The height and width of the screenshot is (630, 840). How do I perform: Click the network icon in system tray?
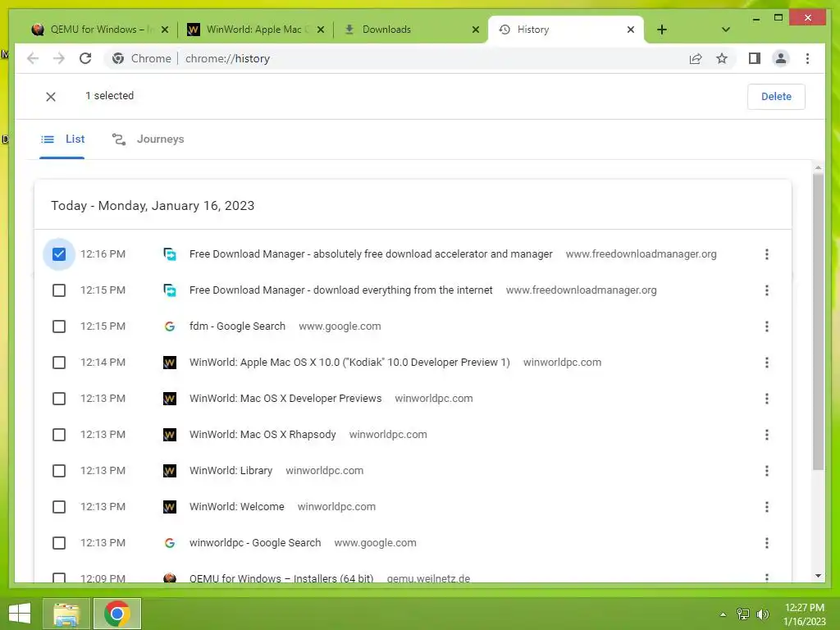point(743,614)
